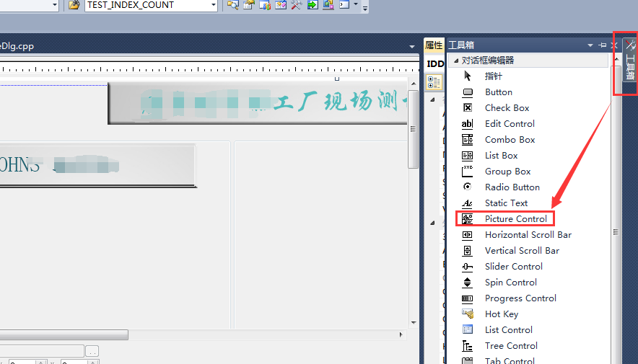Click the toolbox list scroll up arrow
This screenshot has width=638, height=364.
617,59
